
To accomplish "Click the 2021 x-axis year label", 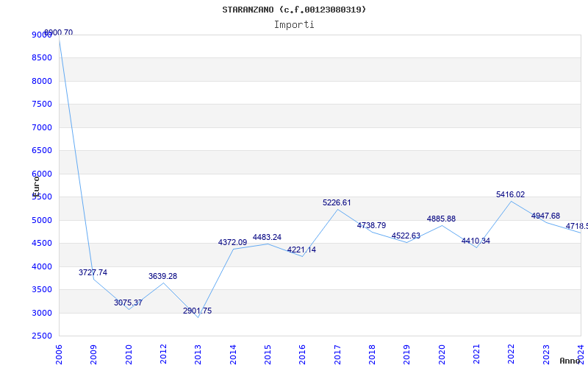I will 476,354.
